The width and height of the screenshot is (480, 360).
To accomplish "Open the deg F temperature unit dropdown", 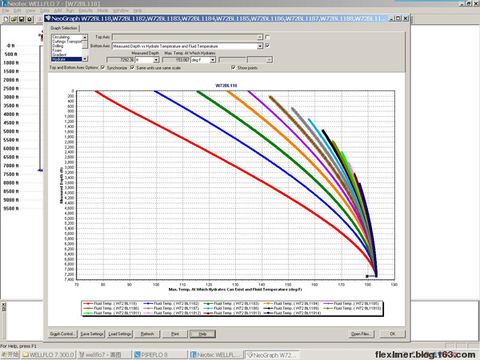I will click(212, 60).
